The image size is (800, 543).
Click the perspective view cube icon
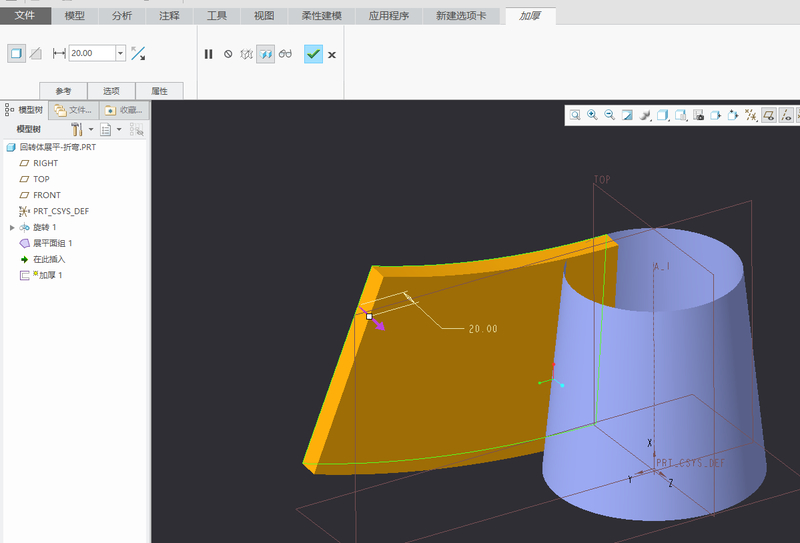pos(715,115)
